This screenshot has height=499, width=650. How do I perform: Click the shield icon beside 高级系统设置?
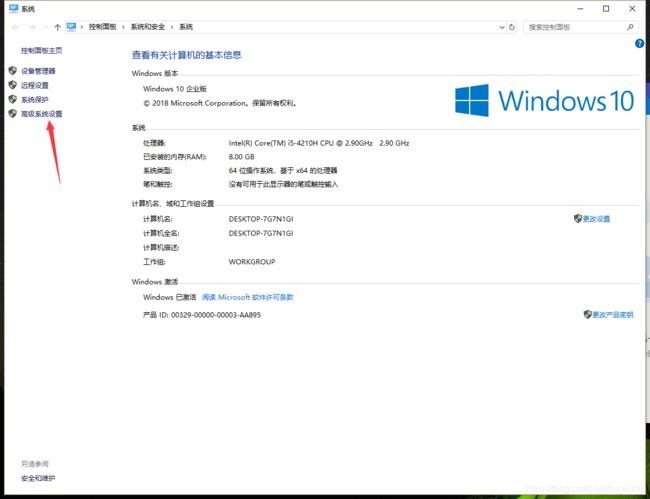pyautogui.click(x=13, y=113)
